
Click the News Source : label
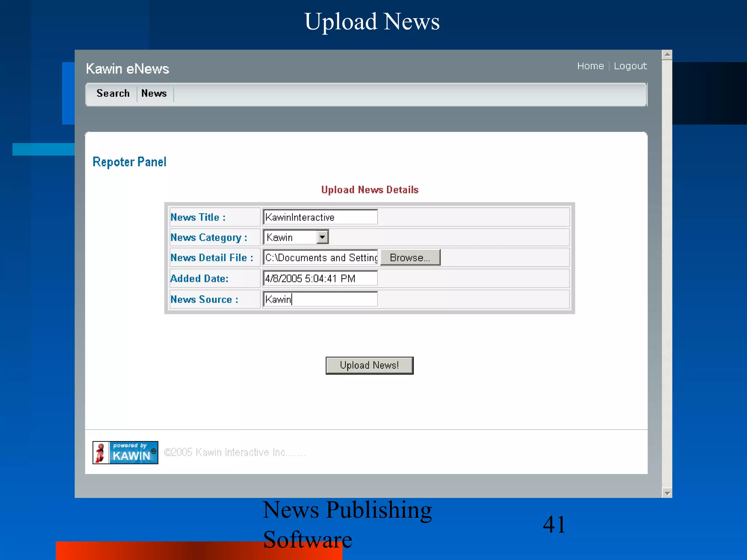click(204, 299)
